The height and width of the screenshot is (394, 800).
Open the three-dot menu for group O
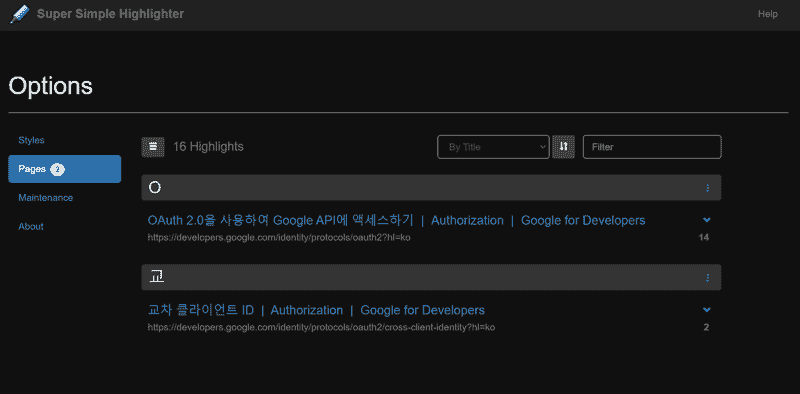click(707, 188)
